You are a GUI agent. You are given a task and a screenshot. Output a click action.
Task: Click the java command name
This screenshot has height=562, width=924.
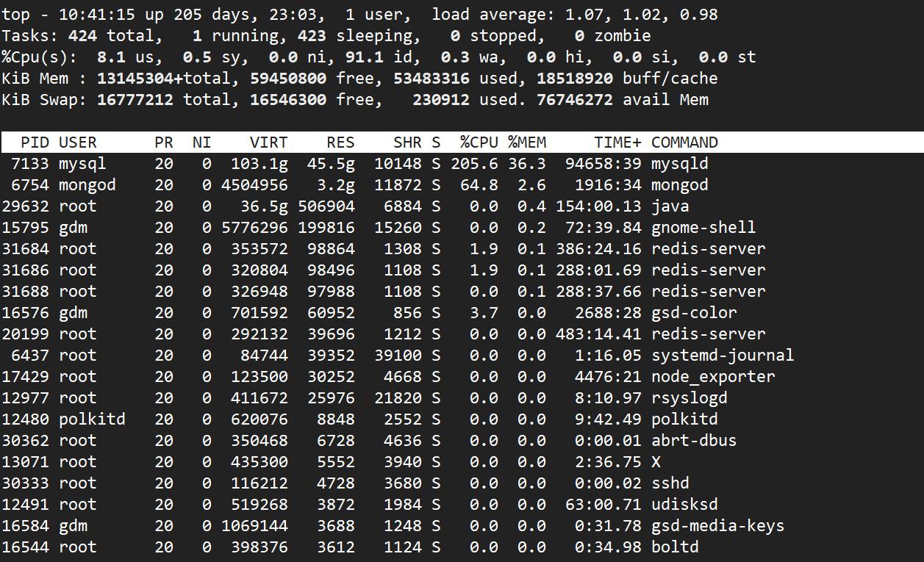(670, 206)
